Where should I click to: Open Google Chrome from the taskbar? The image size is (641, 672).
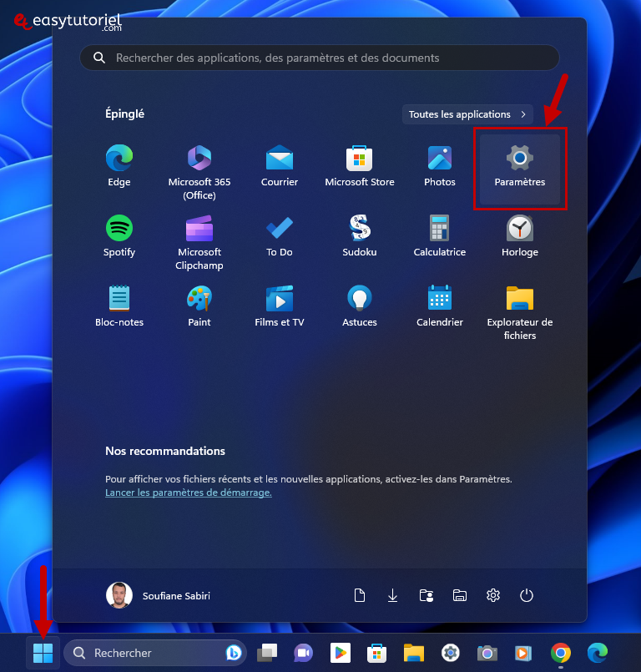[560, 653]
